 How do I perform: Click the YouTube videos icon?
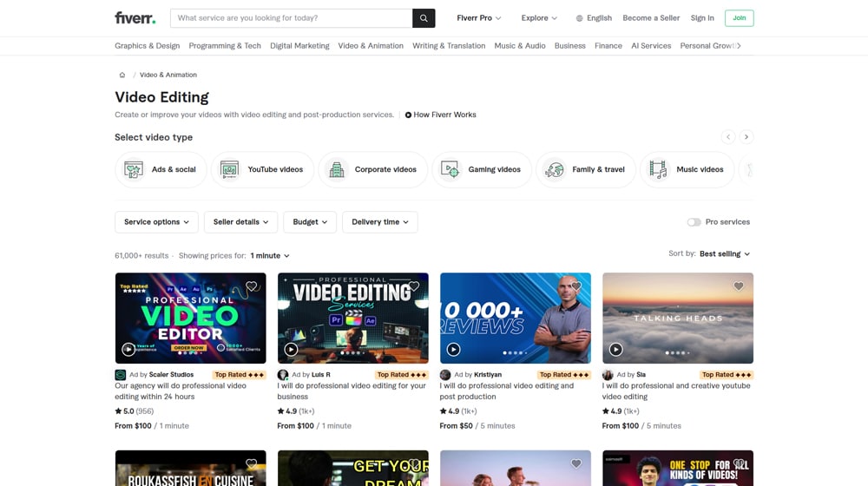tap(229, 169)
